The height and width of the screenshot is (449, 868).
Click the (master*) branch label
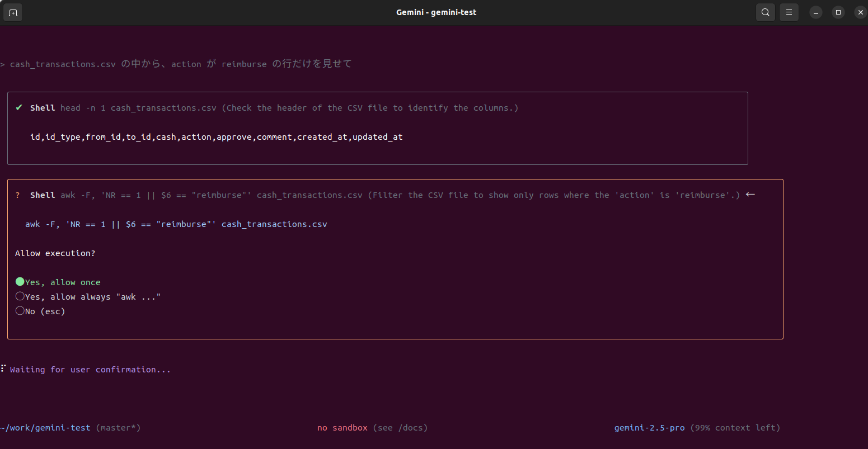coord(119,427)
